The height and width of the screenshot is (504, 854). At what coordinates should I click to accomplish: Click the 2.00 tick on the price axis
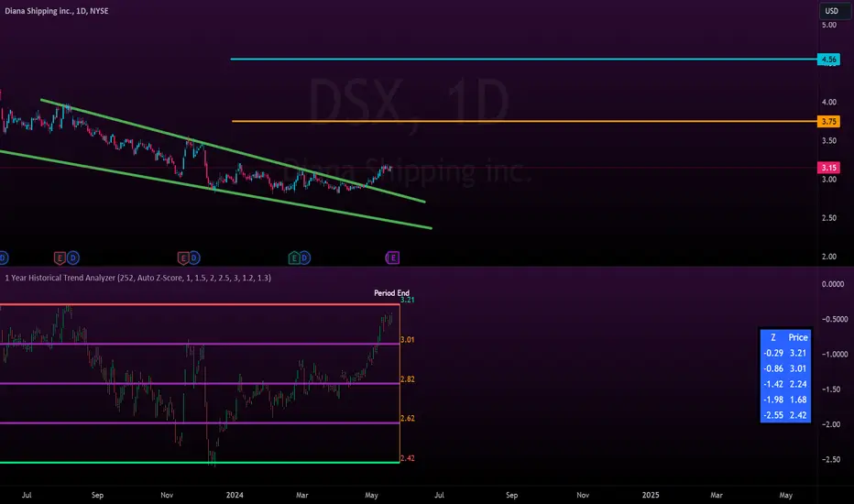[x=829, y=257]
